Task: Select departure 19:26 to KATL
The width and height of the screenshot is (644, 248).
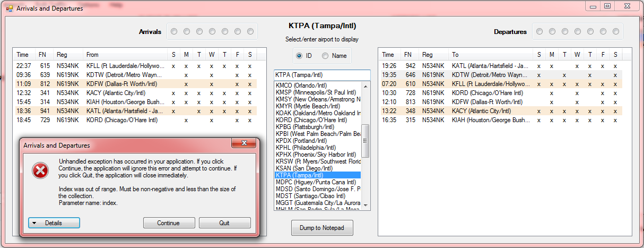Action: 501,66
